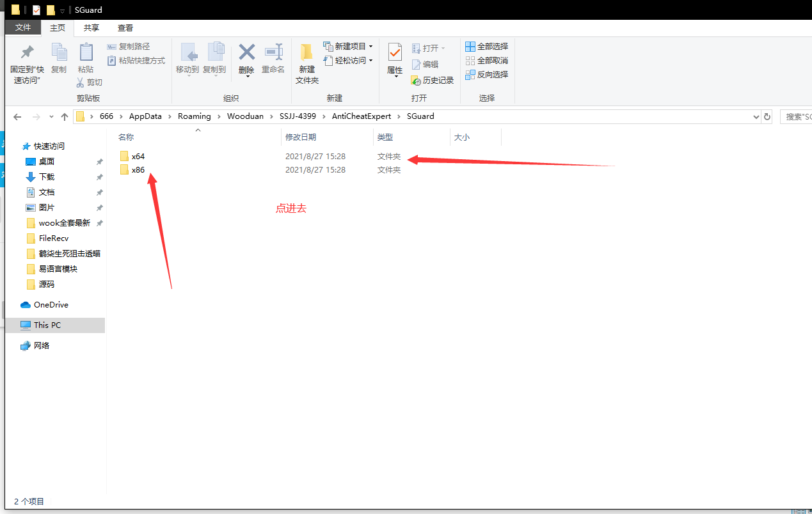Click Select none in ribbon
The image size is (812, 514).
tap(486, 61)
